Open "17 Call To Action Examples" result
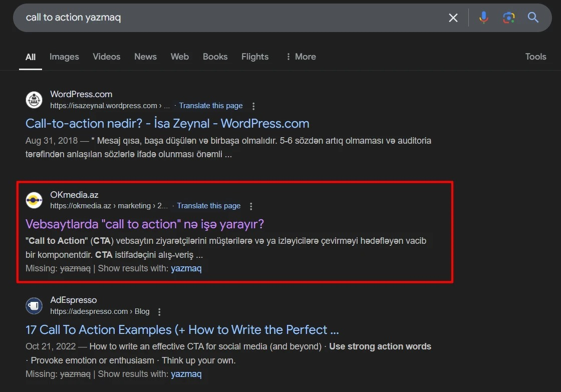561x392 pixels. click(182, 330)
